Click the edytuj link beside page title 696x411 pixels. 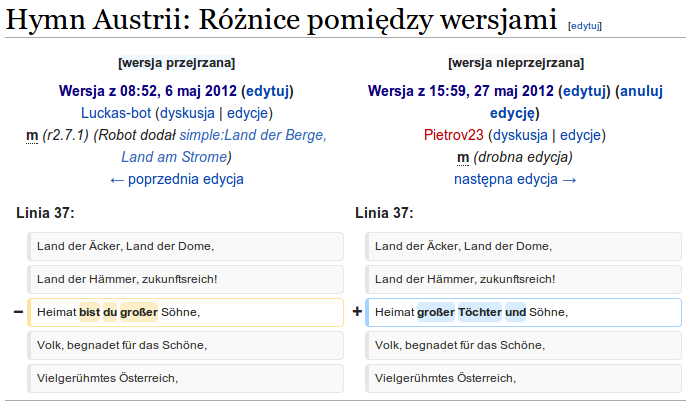click(x=584, y=25)
